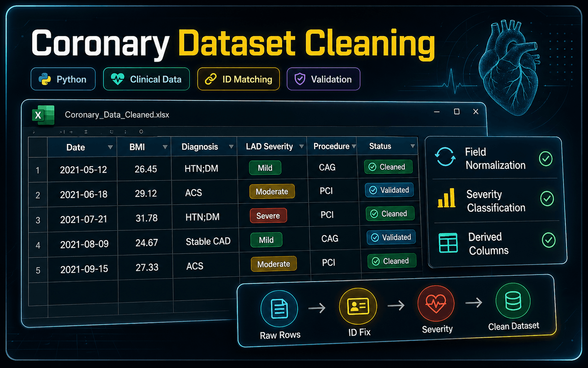Click the Coronary_Data_Cleaned.xlsx file title
The height and width of the screenshot is (368, 588).
(117, 115)
